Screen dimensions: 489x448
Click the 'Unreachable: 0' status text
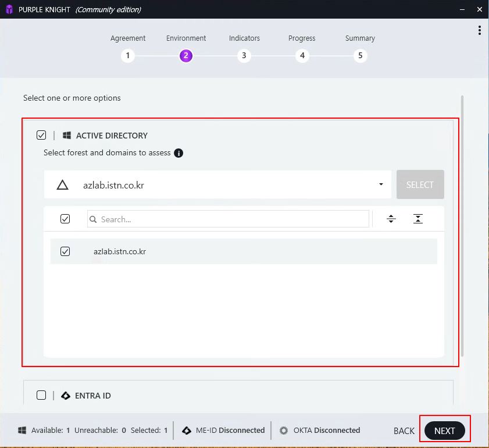pos(100,430)
